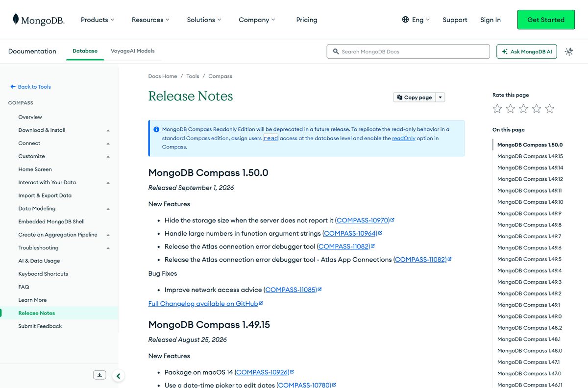Jump to MongoDB Compass 1.49.10 section
The height and width of the screenshot is (388, 588).
tap(530, 202)
